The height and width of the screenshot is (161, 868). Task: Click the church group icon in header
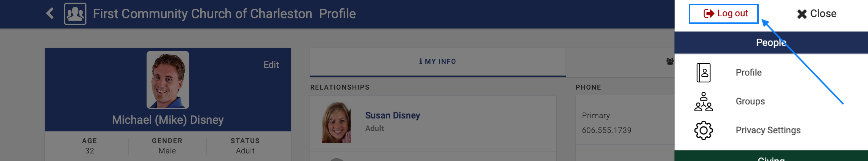(75, 14)
